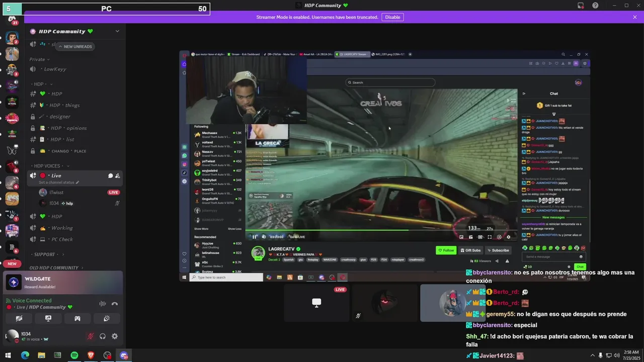Collapse the Private category

click(x=39, y=59)
